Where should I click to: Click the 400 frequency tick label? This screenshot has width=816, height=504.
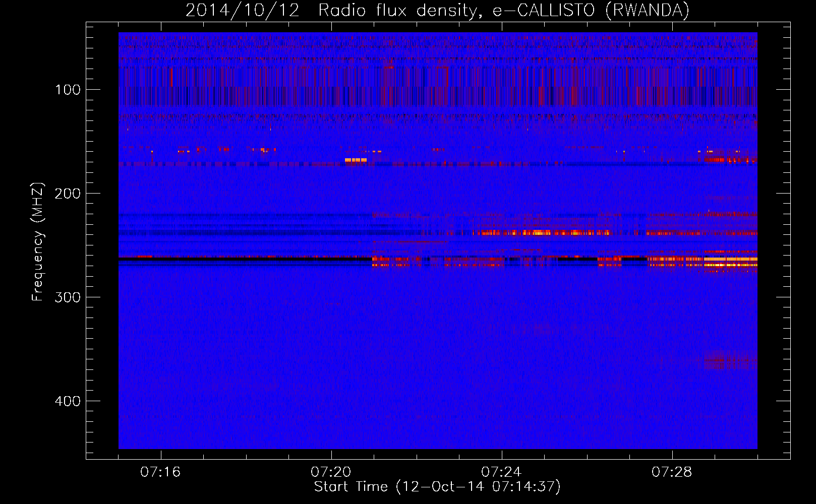[x=68, y=401]
